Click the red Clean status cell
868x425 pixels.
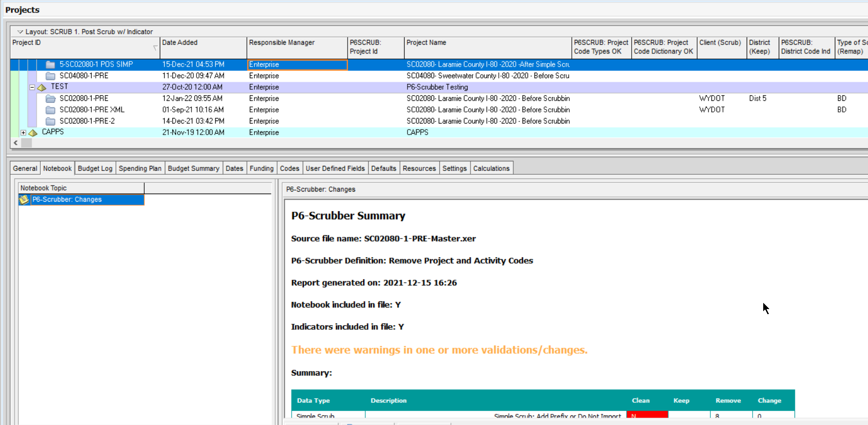(647, 415)
